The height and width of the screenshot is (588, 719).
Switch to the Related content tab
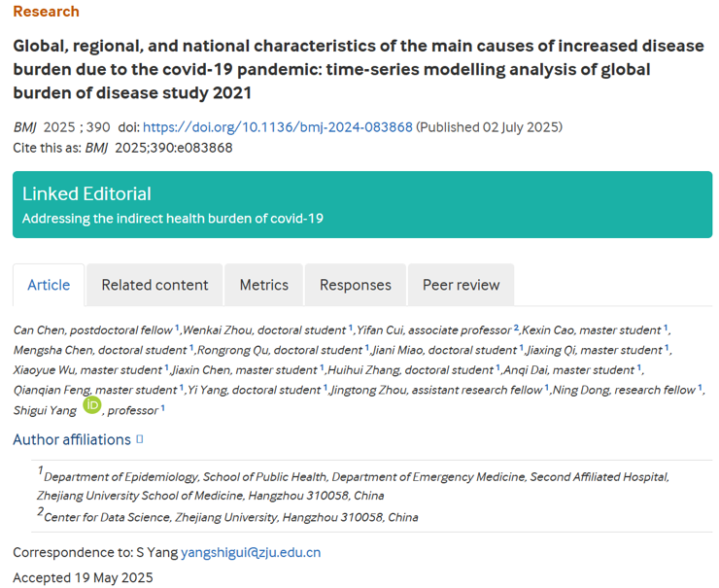pyautogui.click(x=154, y=285)
